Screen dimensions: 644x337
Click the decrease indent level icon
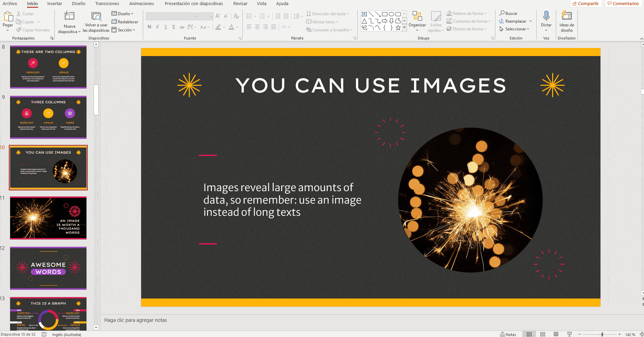[x=278, y=16]
